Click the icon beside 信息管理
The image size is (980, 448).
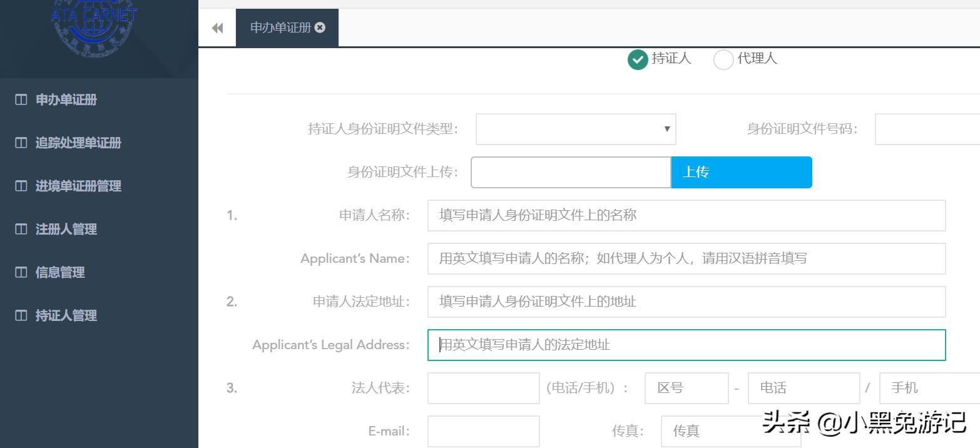pyautogui.click(x=21, y=272)
